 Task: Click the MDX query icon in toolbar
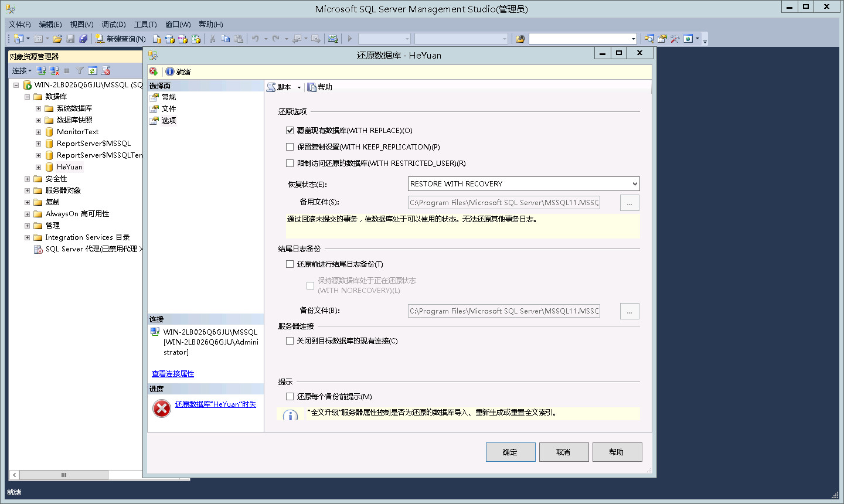pyautogui.click(x=170, y=39)
